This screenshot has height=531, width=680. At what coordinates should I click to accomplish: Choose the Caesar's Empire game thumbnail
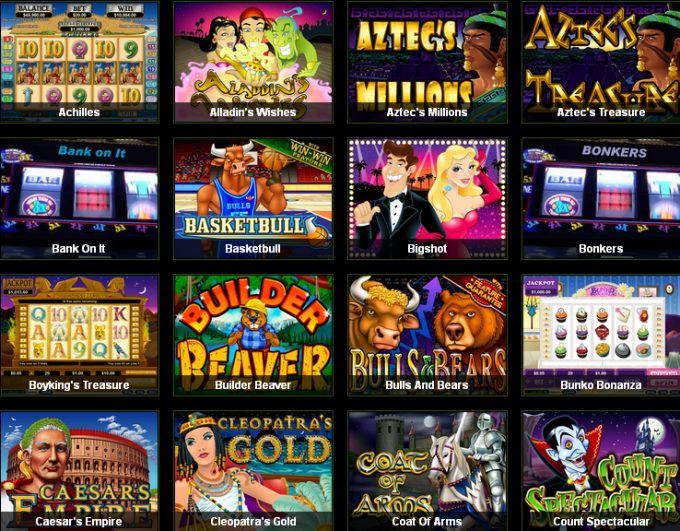(x=79, y=471)
